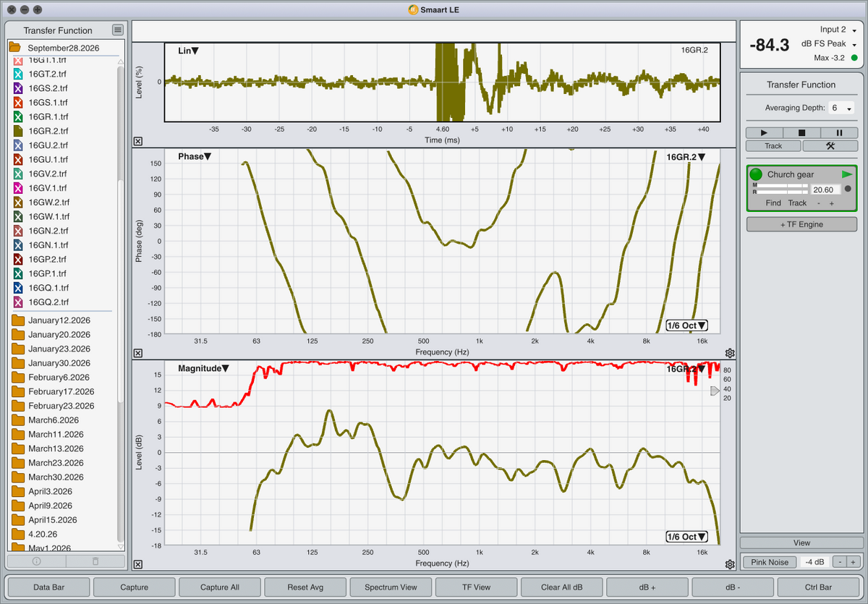The height and width of the screenshot is (604, 868).
Task: Start measurement with the play button
Action: (x=765, y=133)
